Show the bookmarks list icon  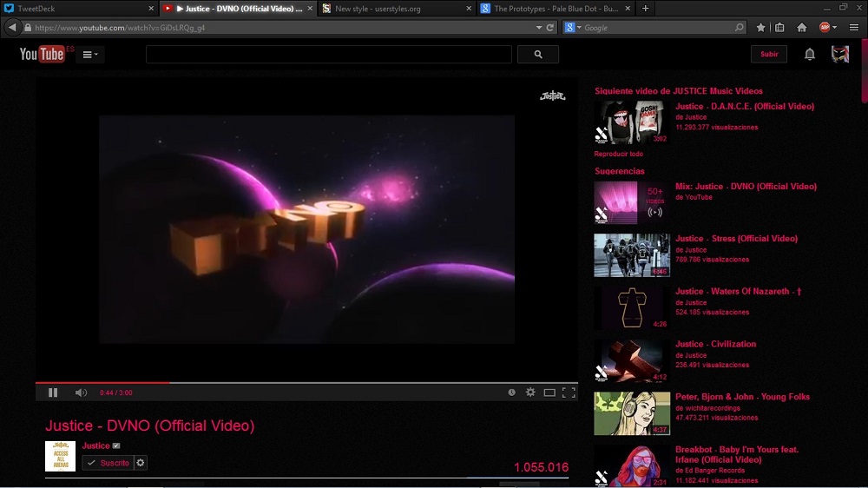[x=779, y=27]
